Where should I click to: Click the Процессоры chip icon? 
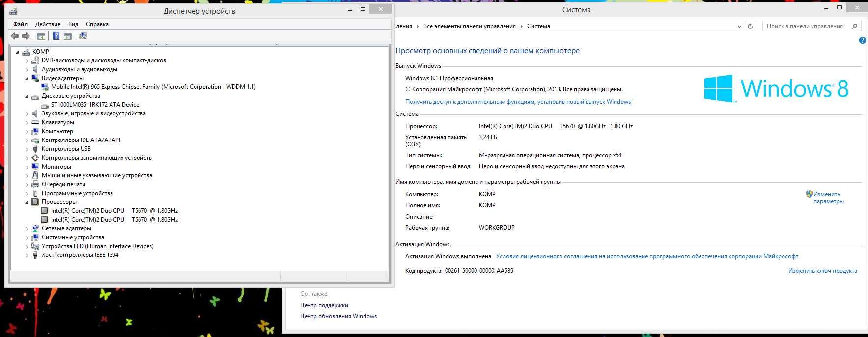click(35, 202)
